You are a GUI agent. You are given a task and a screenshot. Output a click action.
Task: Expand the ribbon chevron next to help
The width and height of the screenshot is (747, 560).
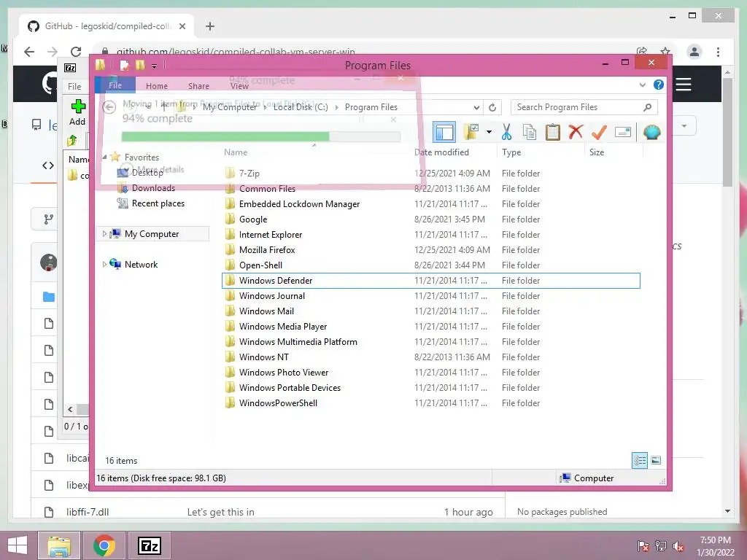(642, 85)
